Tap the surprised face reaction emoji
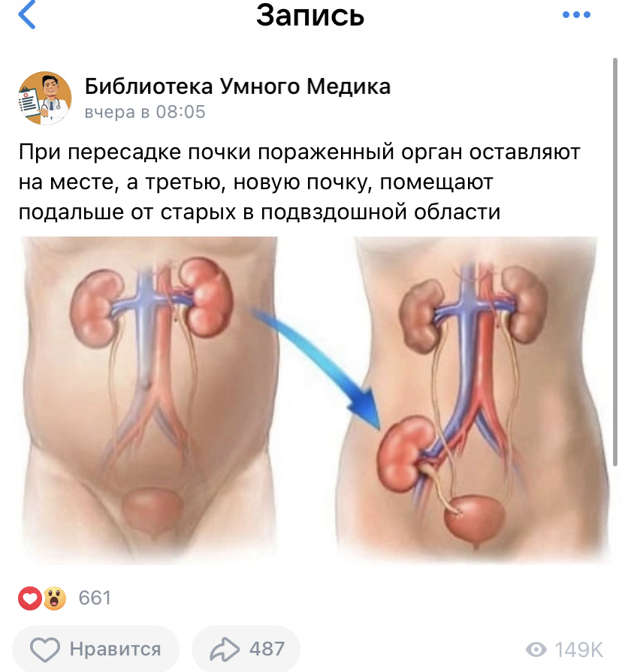Screen dimensions: 622x672 [54, 598]
